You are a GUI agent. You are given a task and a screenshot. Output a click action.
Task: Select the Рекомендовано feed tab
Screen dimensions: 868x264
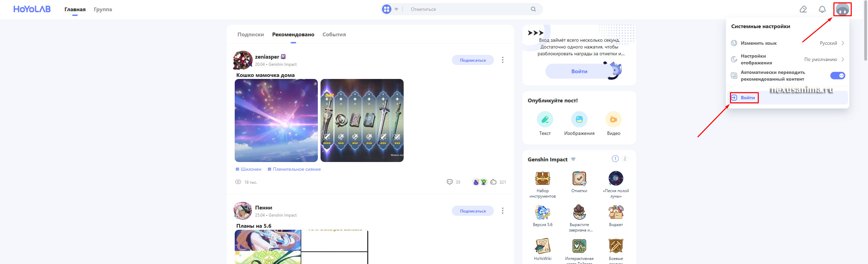tap(293, 35)
